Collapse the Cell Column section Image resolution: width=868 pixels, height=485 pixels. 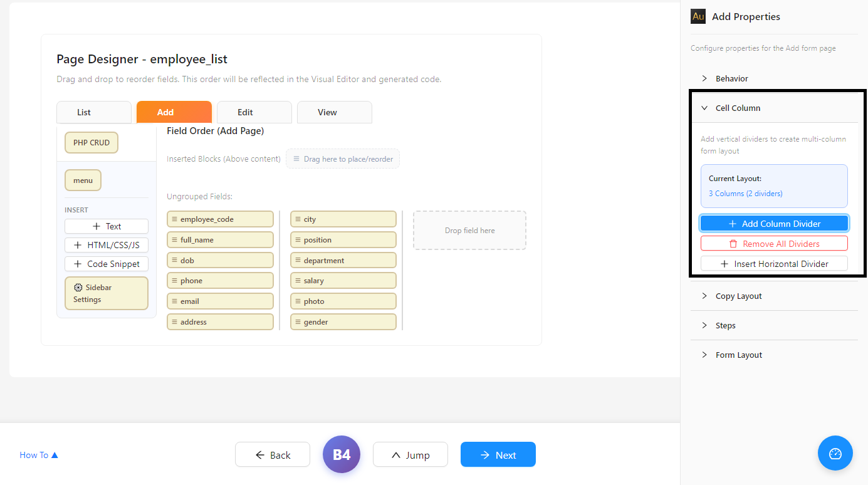774,108
